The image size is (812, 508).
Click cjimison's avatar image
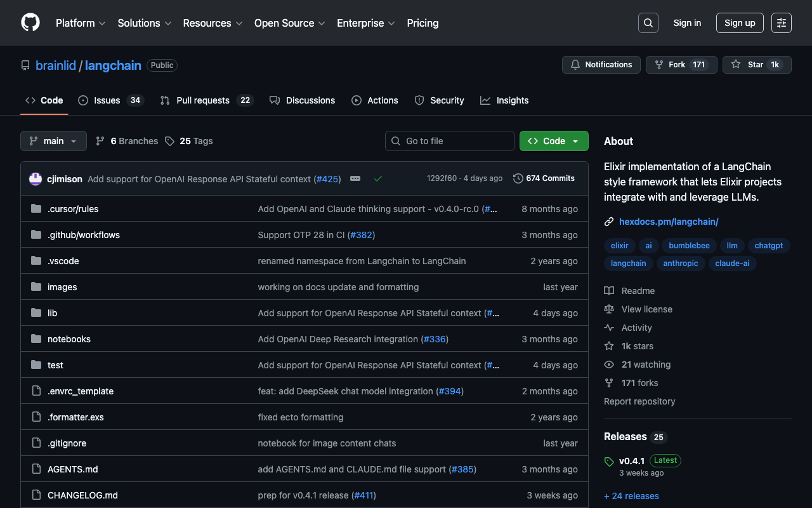(x=36, y=179)
